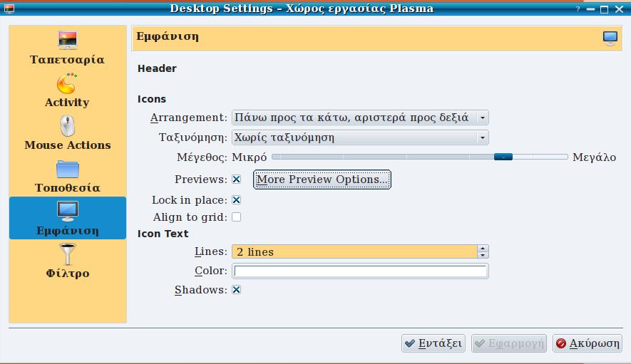Select the Activity sidebar icon
631x364 pixels.
tap(67, 83)
